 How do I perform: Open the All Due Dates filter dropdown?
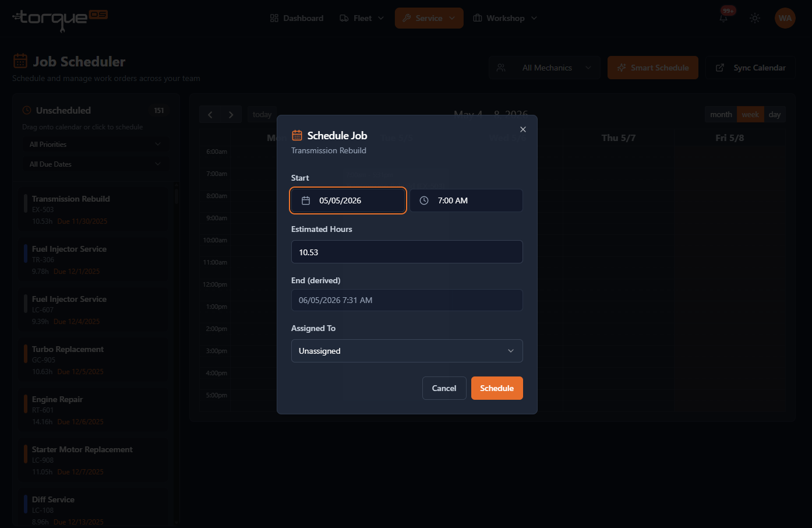[96, 164]
